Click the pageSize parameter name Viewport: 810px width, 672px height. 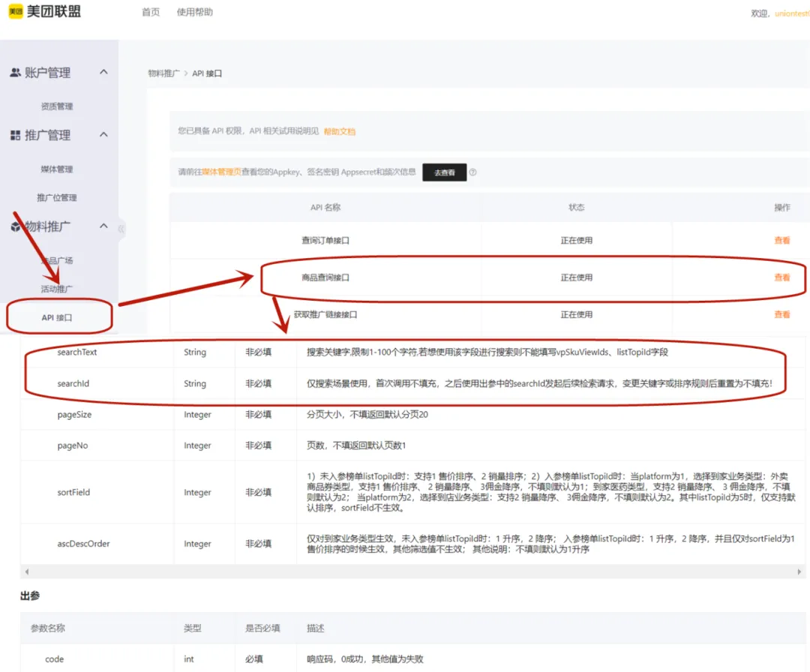click(x=74, y=415)
